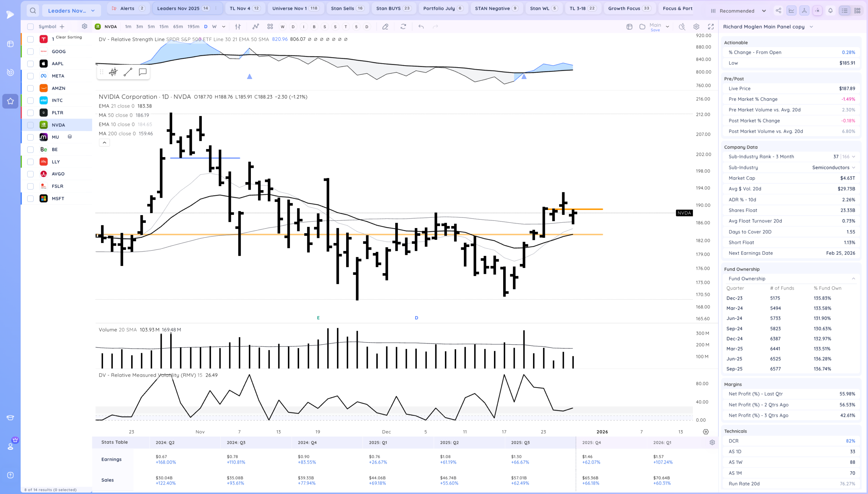
Task: Check the GOOG row checkbox
Action: [x=31, y=52]
